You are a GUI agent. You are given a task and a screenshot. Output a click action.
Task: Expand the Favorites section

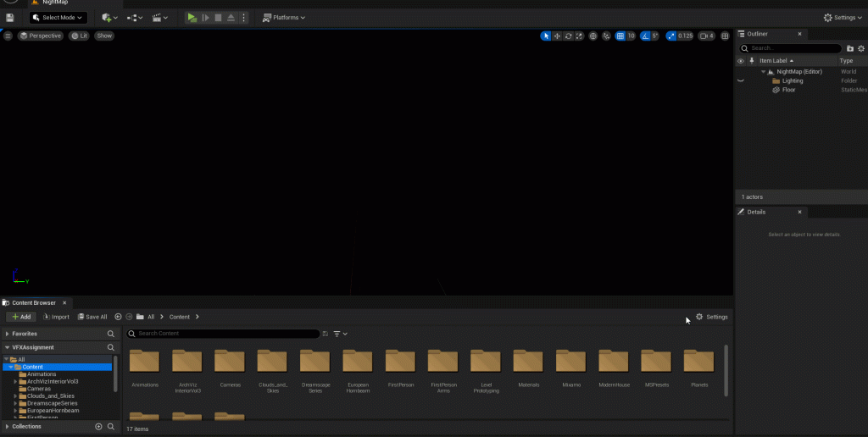click(8, 334)
